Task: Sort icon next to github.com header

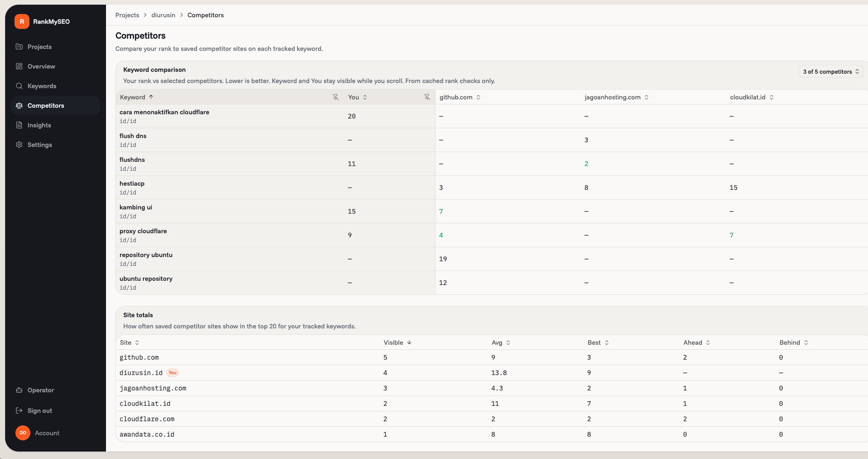Action: [x=479, y=97]
